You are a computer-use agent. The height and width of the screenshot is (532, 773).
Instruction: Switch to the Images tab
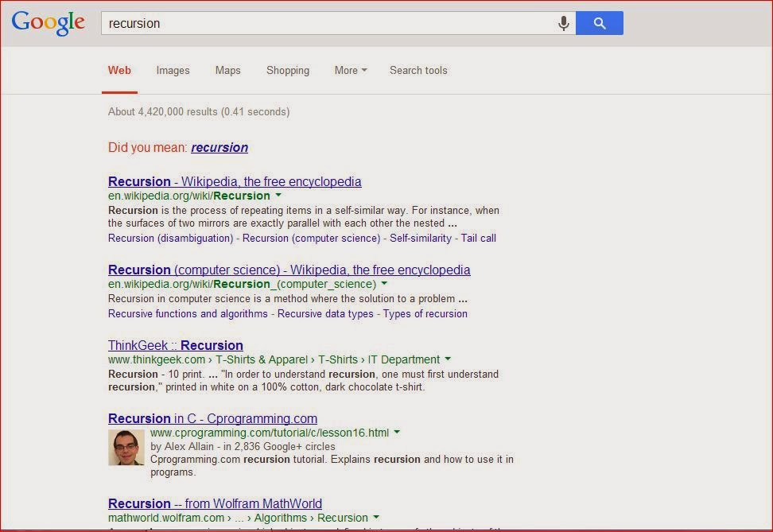point(173,71)
